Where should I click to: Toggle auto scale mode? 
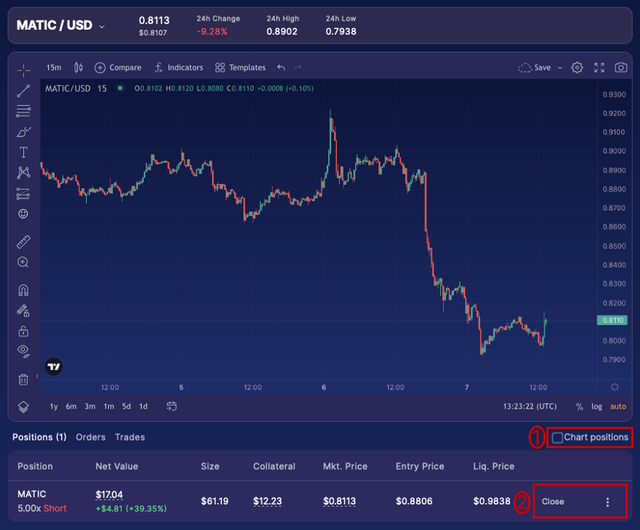coord(618,406)
